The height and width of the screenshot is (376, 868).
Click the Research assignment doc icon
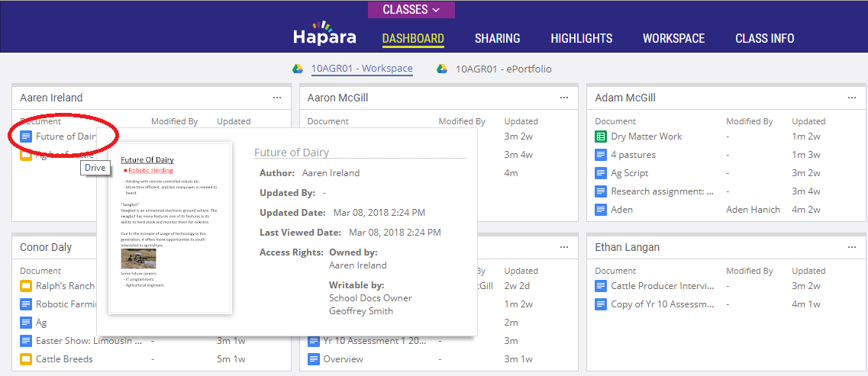tap(601, 191)
